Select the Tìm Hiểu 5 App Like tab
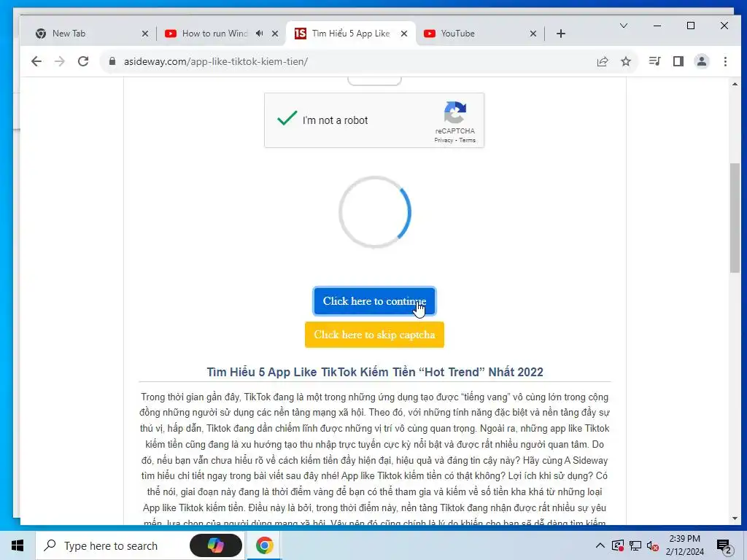 (350, 34)
